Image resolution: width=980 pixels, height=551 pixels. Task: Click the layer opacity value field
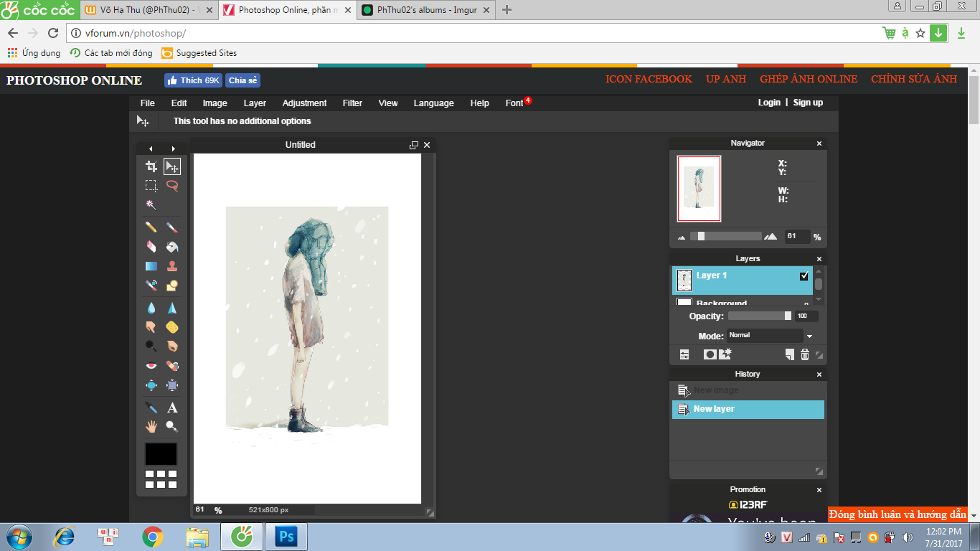coord(806,316)
